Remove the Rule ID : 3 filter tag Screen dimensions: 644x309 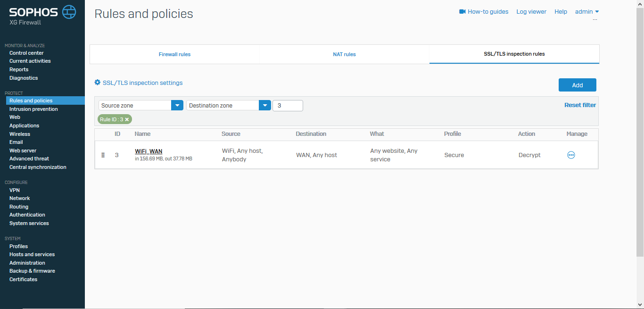tap(127, 119)
